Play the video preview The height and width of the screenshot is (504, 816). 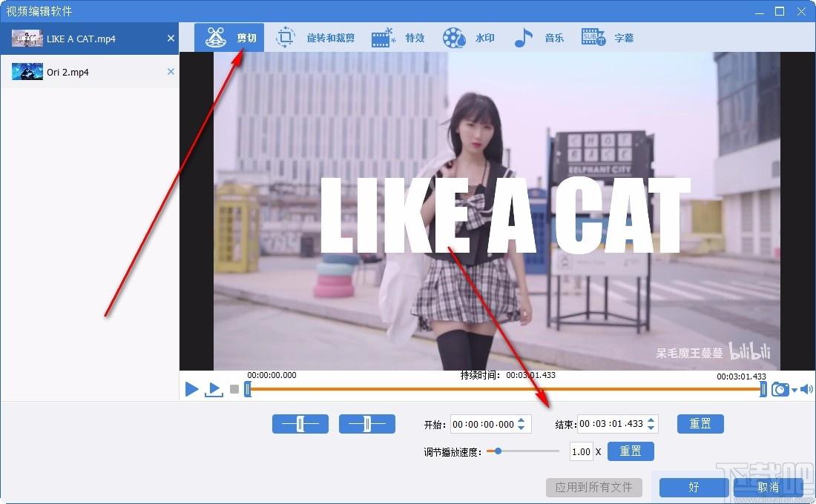click(191, 389)
